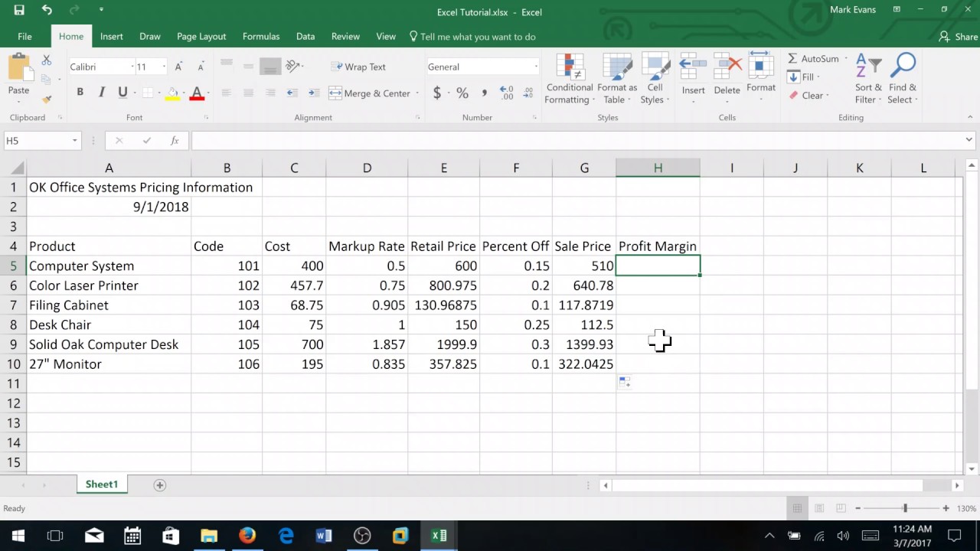The height and width of the screenshot is (551, 980).
Task: Click Increase Decimal icon
Action: (506, 93)
